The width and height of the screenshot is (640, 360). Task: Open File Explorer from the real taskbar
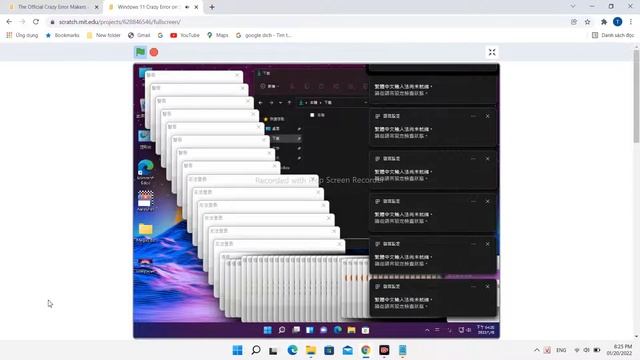(x=311, y=350)
